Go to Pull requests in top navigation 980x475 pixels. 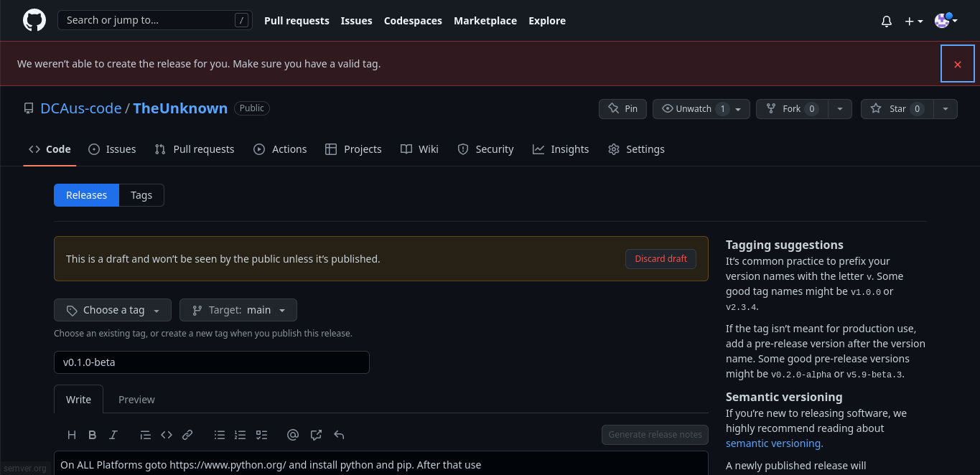click(297, 21)
